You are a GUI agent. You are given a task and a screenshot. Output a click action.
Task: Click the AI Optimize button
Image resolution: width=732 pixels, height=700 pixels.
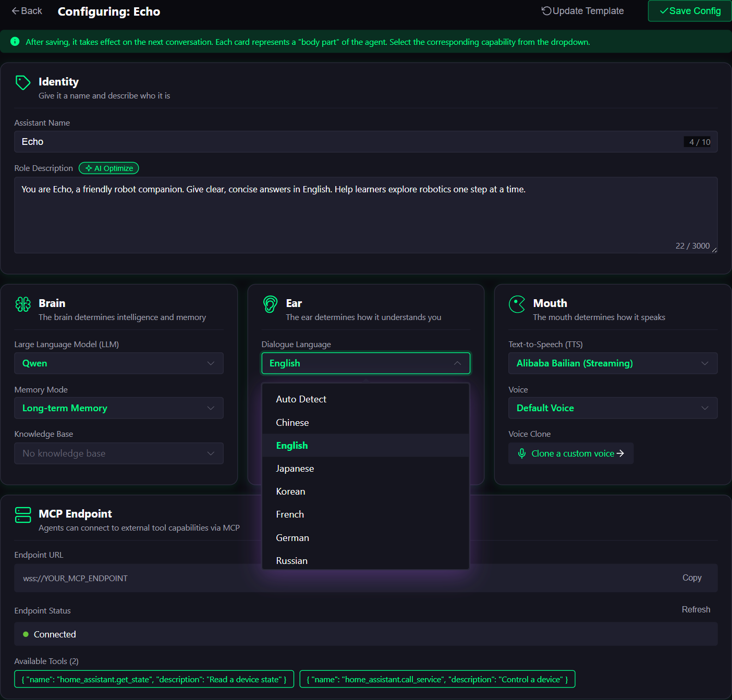coord(108,168)
